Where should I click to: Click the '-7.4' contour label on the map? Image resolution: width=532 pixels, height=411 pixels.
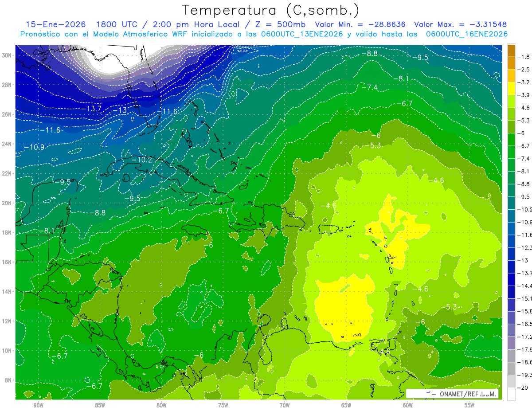coord(369,87)
